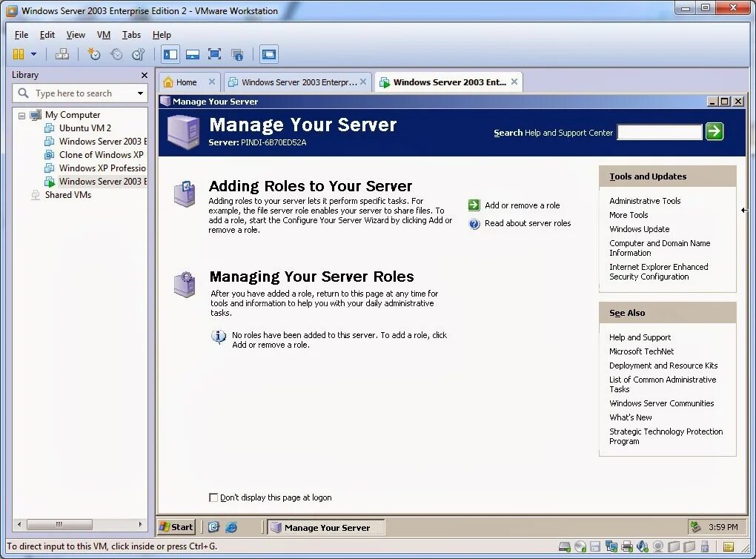
Task: Open Help and Support link
Action: 640,337
